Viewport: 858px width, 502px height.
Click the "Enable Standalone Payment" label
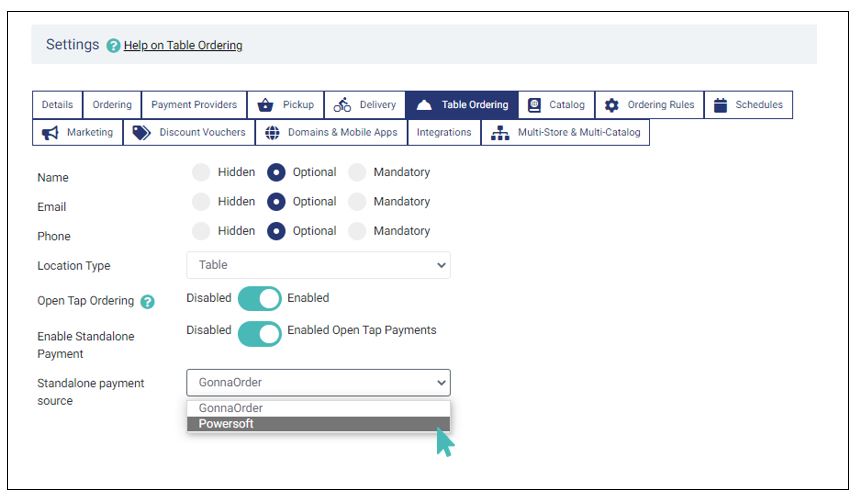(x=86, y=345)
